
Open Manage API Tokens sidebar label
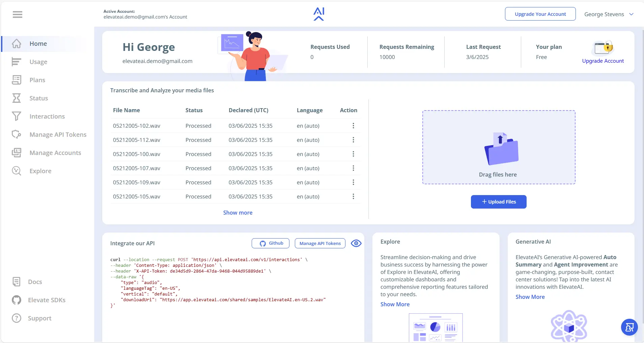(x=58, y=134)
